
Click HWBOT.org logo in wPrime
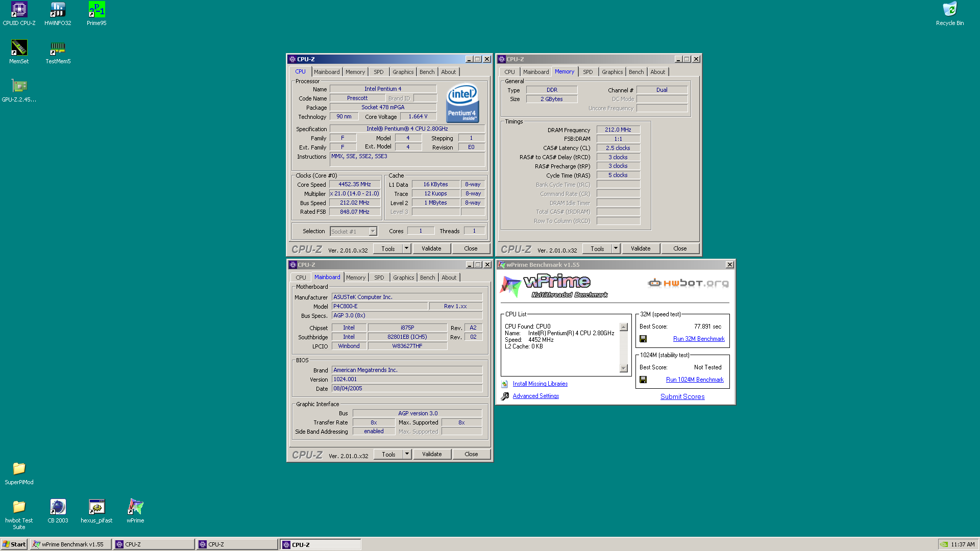click(688, 283)
